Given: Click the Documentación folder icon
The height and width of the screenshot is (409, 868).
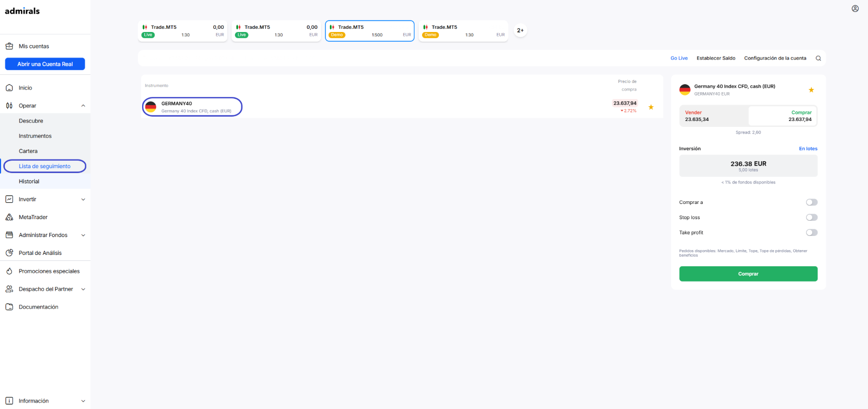Looking at the screenshot, I should pos(9,307).
